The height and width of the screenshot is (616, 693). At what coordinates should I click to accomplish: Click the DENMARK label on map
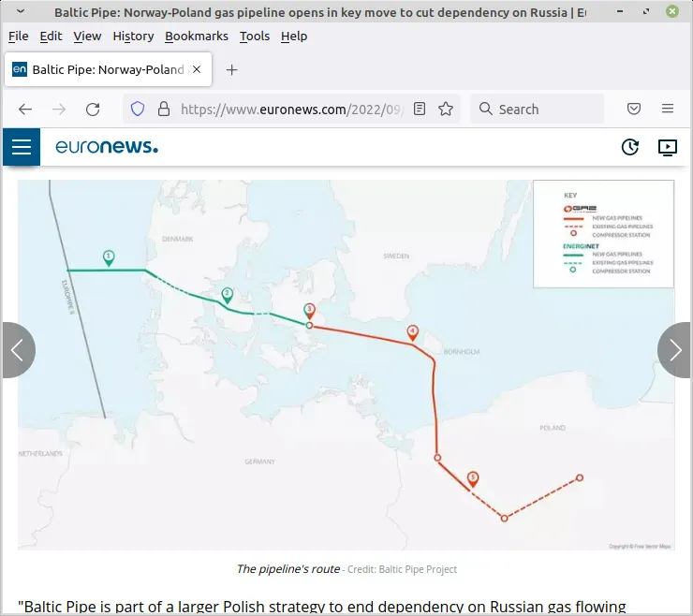tap(178, 239)
